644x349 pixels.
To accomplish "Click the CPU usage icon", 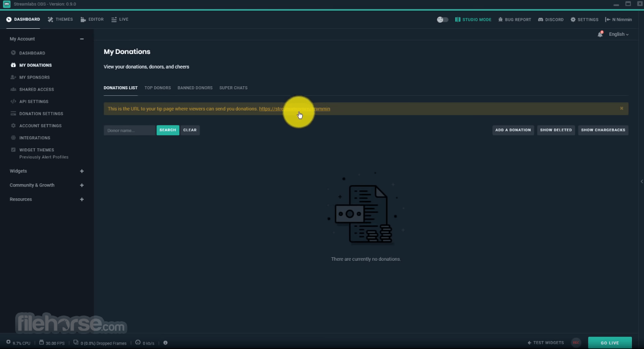I will coord(8,342).
